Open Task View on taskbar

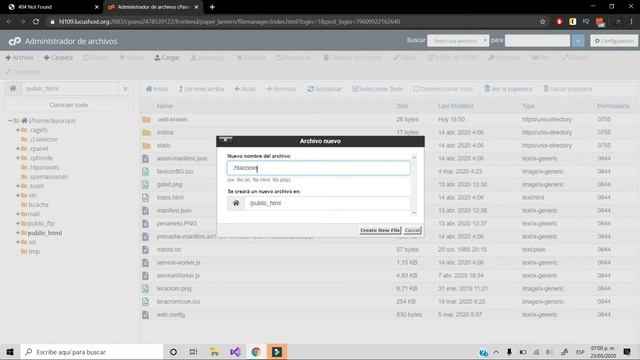193,352
